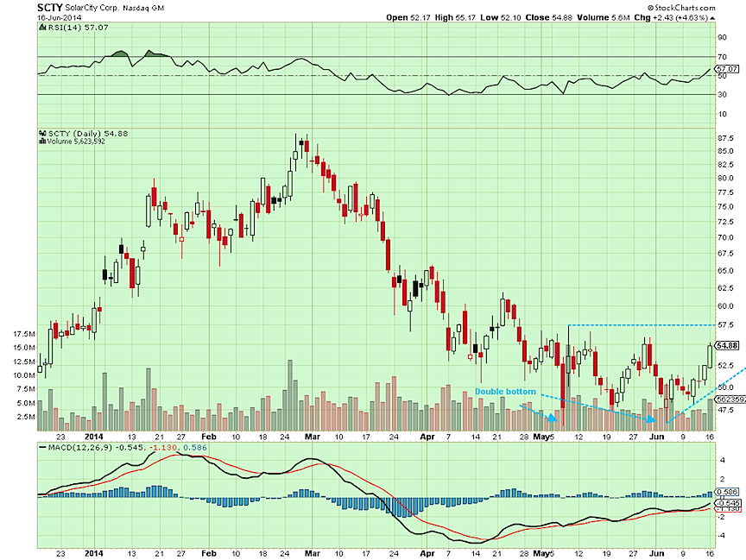Click the 57.5 price axis label

coord(725,325)
